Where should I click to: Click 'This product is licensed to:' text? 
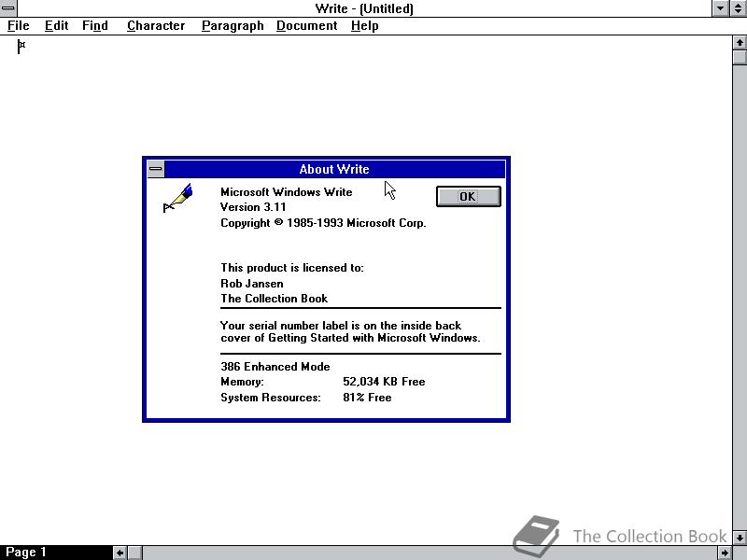(292, 268)
